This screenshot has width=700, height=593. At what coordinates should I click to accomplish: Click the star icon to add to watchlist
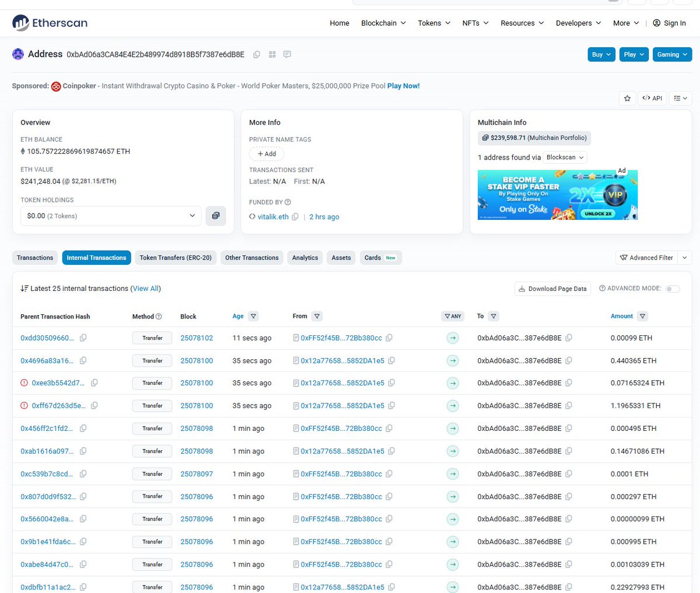coord(627,98)
